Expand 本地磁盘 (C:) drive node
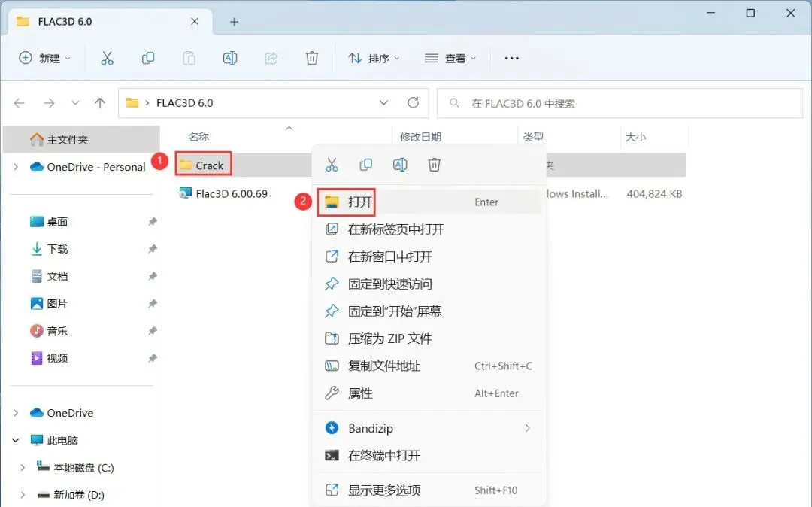The height and width of the screenshot is (507, 812). (23, 468)
